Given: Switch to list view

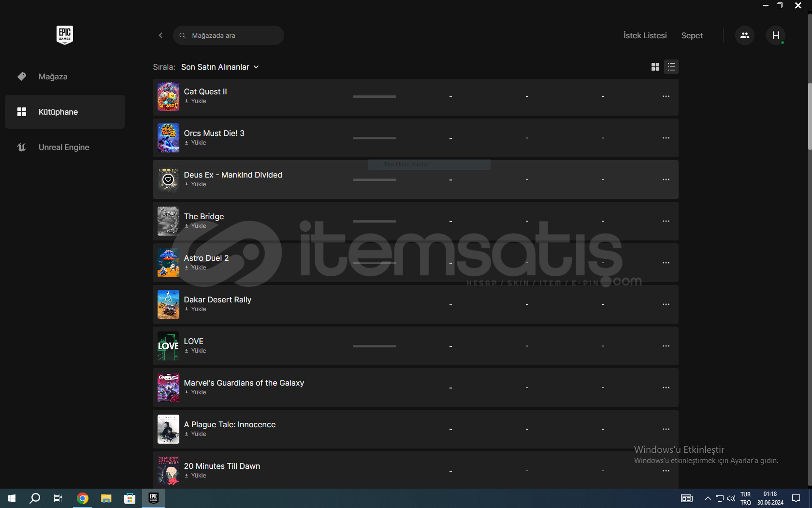Looking at the screenshot, I should [x=671, y=67].
